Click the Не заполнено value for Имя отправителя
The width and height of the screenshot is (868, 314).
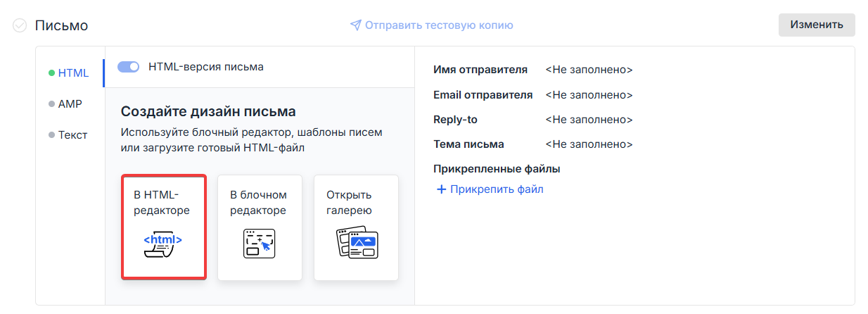[x=589, y=70]
